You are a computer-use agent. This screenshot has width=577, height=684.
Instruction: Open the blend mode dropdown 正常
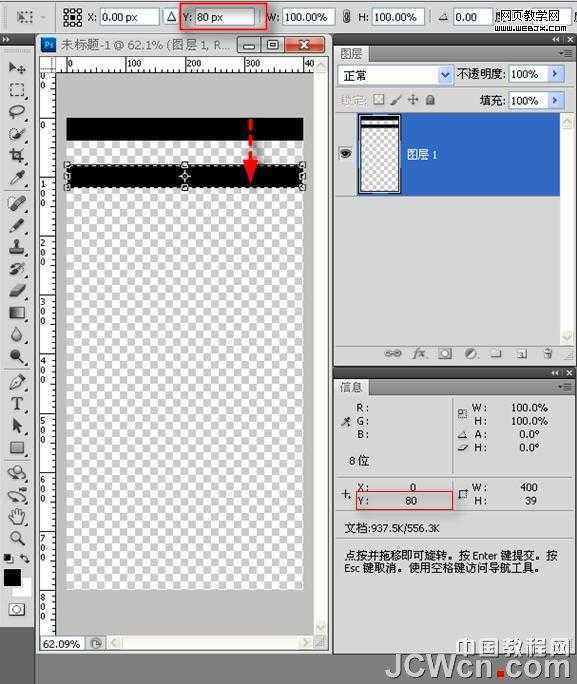(x=394, y=75)
